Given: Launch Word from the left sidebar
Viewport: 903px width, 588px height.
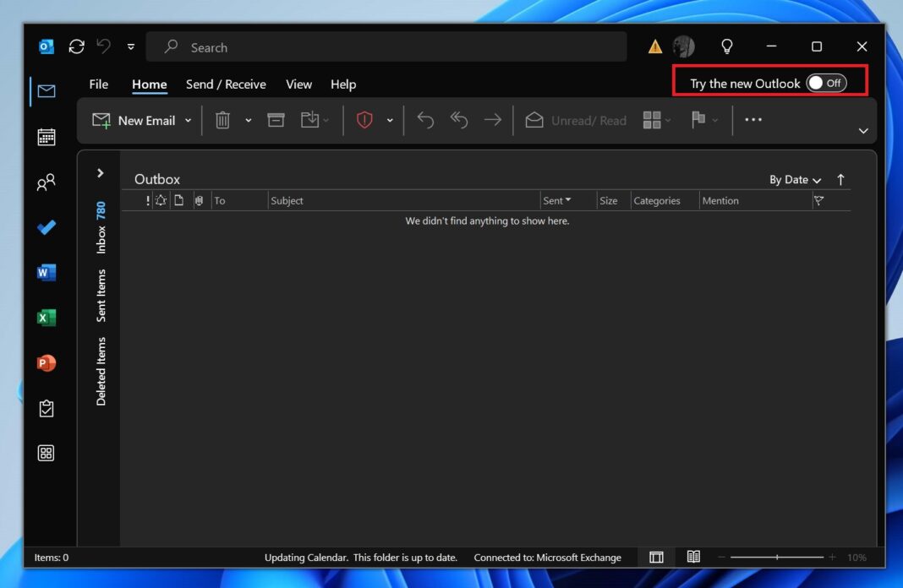Looking at the screenshot, I should coord(47,272).
